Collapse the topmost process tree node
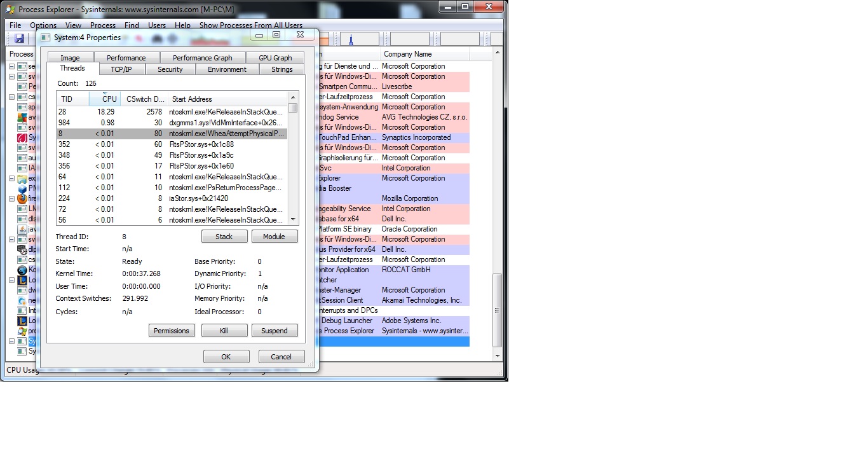The width and height of the screenshot is (868, 463). point(12,66)
